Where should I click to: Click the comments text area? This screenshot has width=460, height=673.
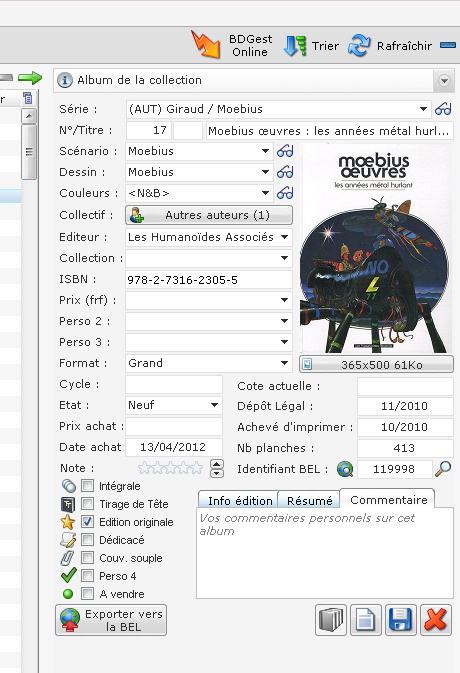click(x=325, y=554)
